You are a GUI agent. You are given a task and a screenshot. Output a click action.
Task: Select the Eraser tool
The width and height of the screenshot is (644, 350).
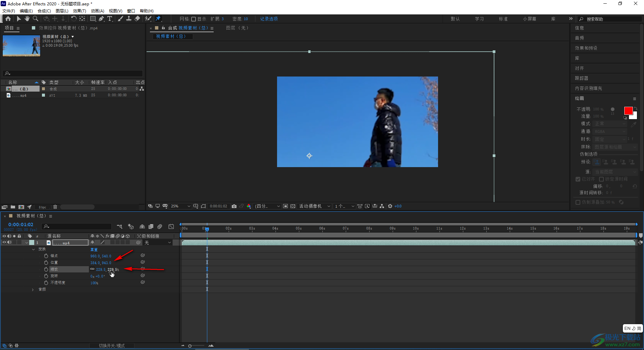[137, 19]
